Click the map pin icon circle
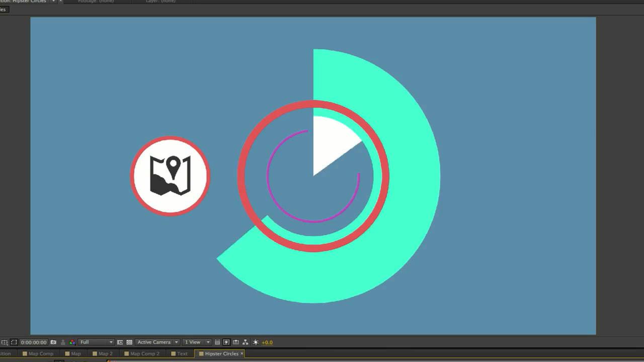644x362 pixels. point(170,176)
